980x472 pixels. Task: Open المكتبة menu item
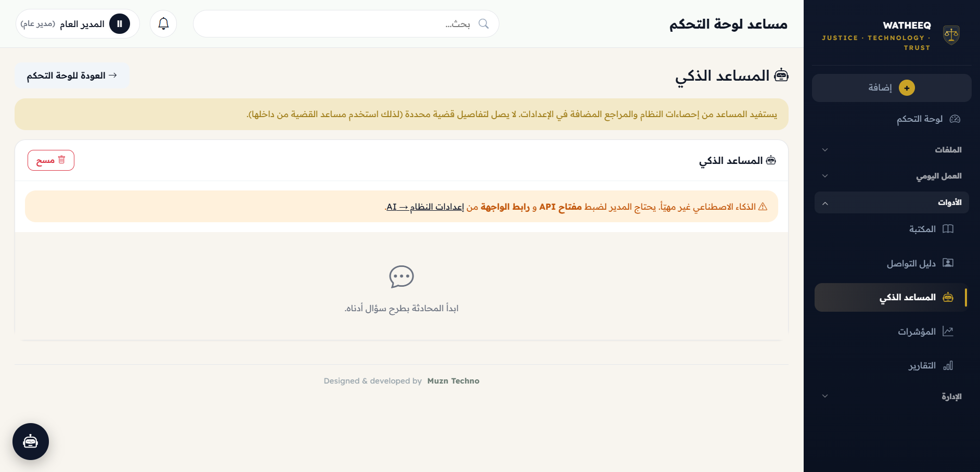(x=892, y=229)
